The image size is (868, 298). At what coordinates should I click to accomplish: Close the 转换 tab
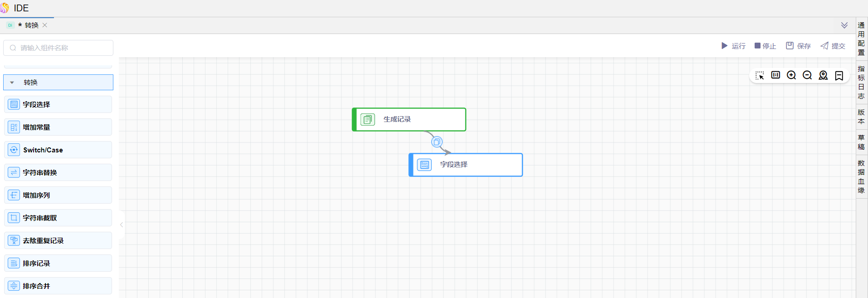pos(45,25)
